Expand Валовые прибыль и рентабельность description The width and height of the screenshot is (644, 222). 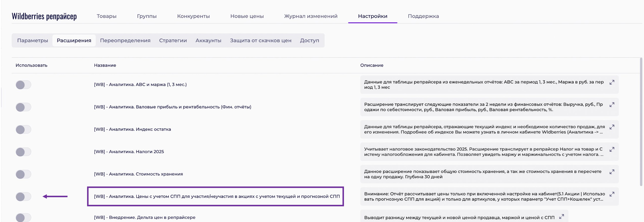click(612, 105)
